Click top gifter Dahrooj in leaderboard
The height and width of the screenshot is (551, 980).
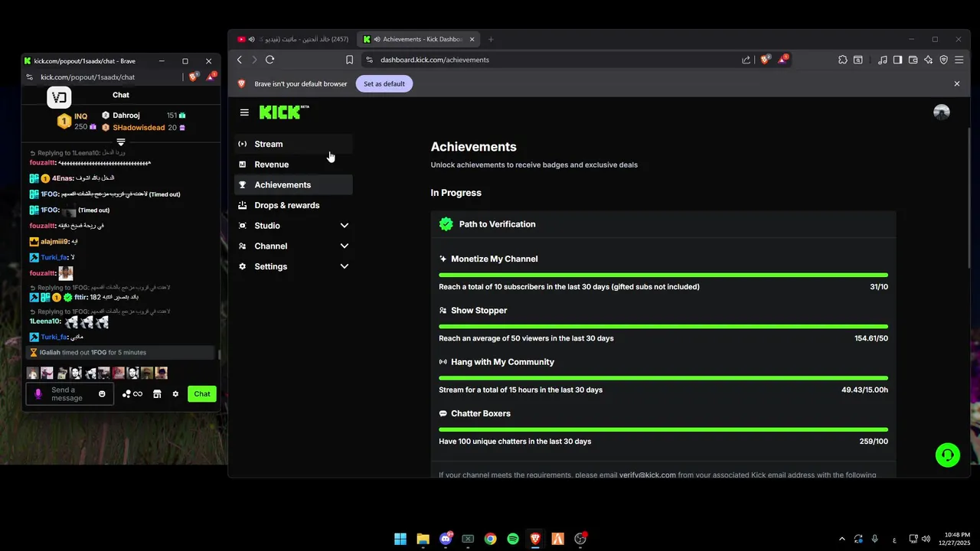126,116
